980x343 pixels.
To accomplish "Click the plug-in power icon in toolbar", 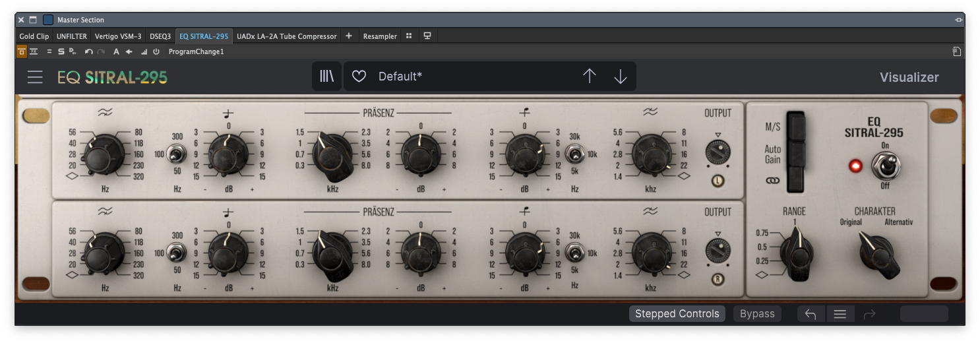I will (156, 51).
